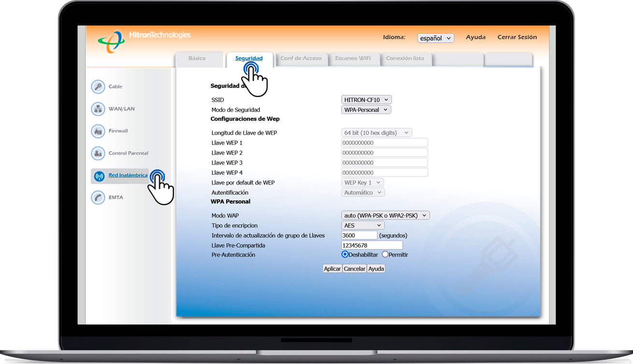
Task: Open WAN/LAN network icon in sidebar
Action: pyautogui.click(x=98, y=109)
